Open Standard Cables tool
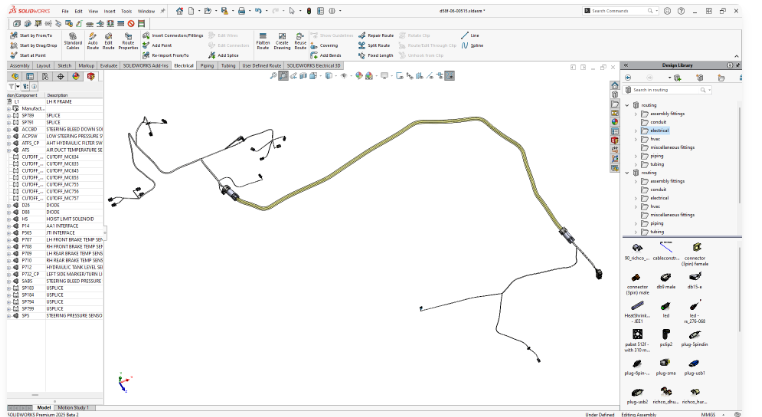This screenshot has height=417, width=762. [73, 41]
